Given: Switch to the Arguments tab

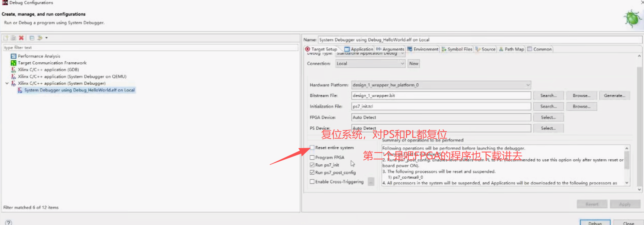Looking at the screenshot, I should (390, 49).
